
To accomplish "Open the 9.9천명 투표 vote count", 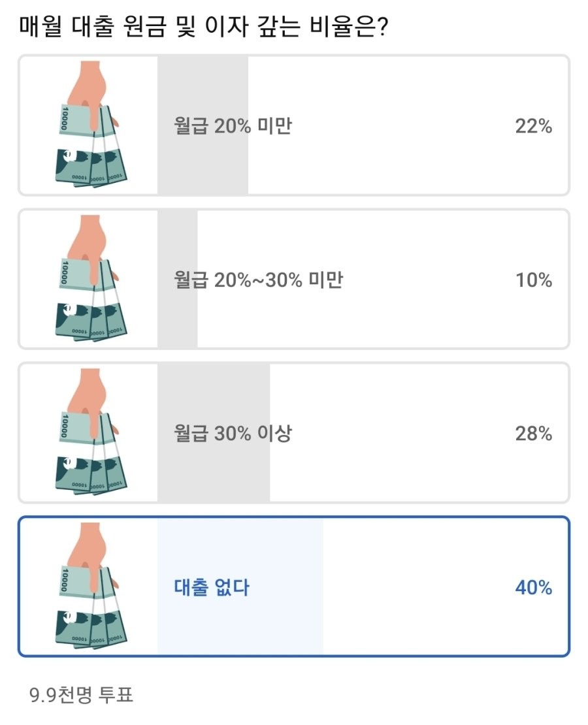I will [x=81, y=694].
